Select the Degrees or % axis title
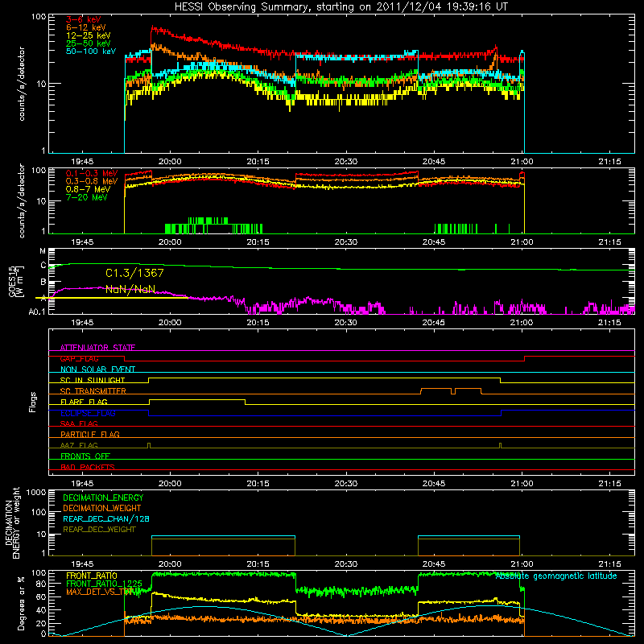The width and height of the screenshot is (644, 644). click(21, 603)
